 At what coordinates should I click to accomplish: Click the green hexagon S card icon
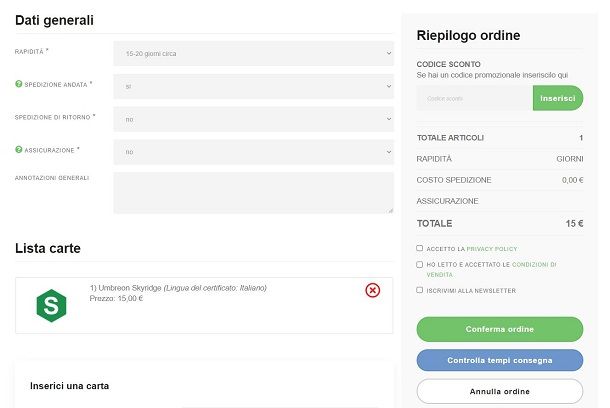pos(51,306)
